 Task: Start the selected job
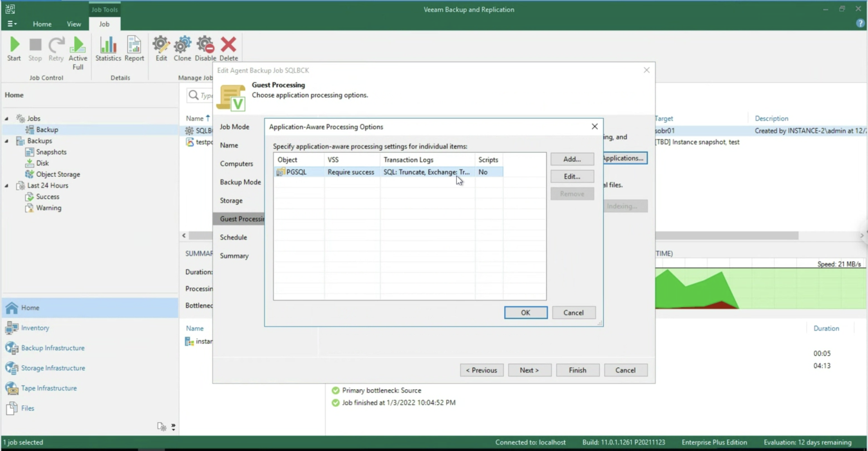(x=14, y=49)
